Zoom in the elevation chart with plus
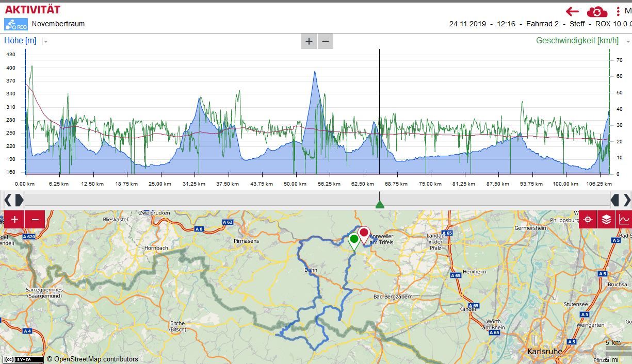Viewport: 632px width, 364px height. (309, 41)
